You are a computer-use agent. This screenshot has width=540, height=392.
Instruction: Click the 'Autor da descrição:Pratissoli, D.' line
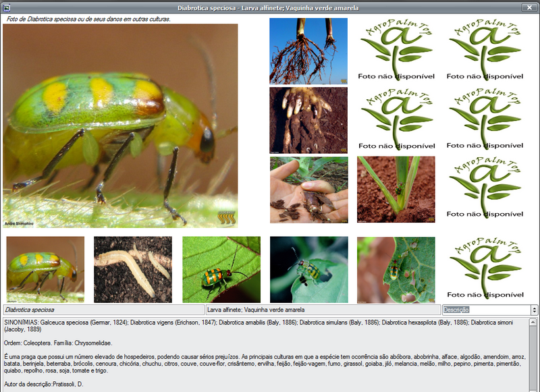tap(44, 384)
